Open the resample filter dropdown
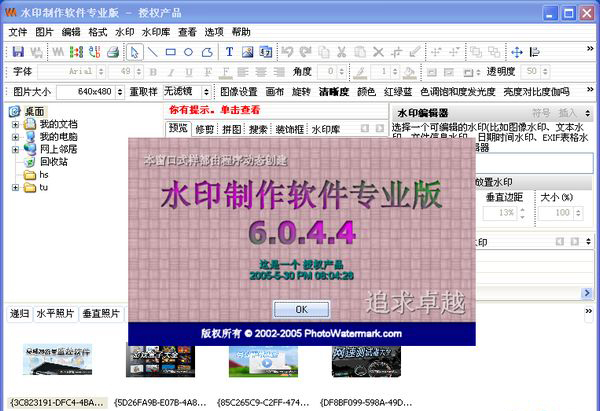Viewport: 600px width, 411px height. point(206,92)
